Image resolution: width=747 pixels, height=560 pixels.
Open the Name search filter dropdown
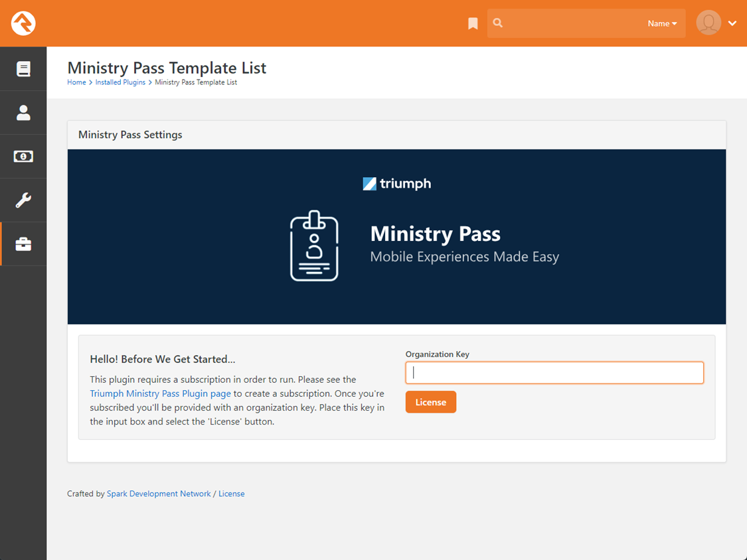point(662,23)
